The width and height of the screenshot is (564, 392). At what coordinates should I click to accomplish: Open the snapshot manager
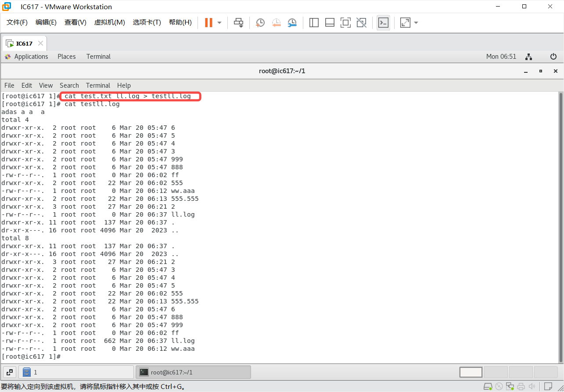[x=292, y=22]
